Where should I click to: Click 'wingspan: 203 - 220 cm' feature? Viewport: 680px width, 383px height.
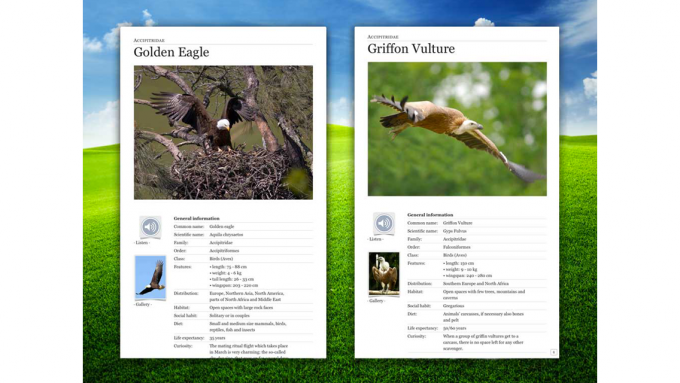pyautogui.click(x=233, y=285)
